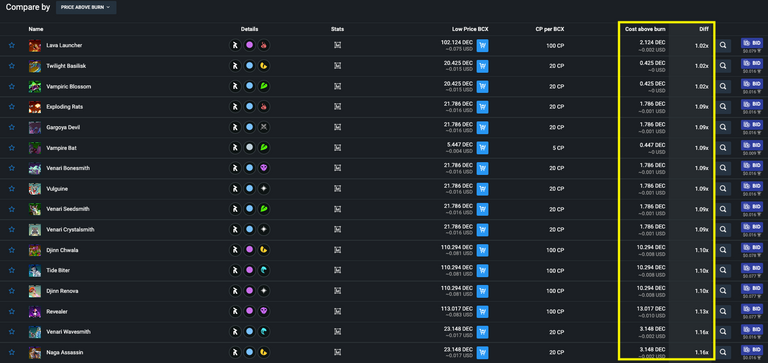This screenshot has width=768, height=363.
Task: Click the earth leaf icon for Vampiric Blossom
Action: 264,87
